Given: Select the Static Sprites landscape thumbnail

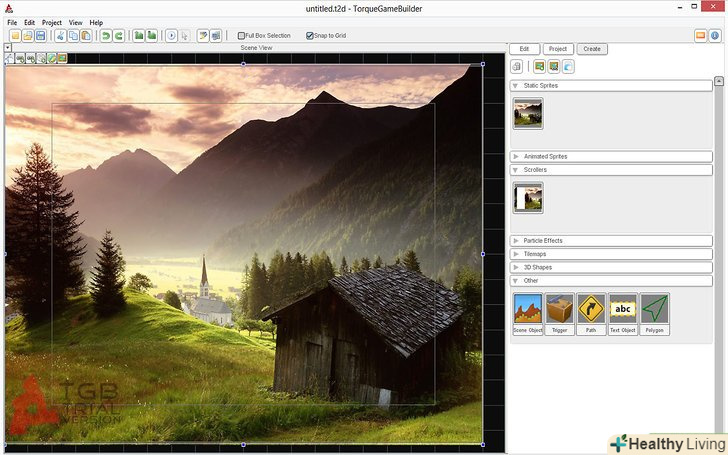Looking at the screenshot, I should point(528,113).
